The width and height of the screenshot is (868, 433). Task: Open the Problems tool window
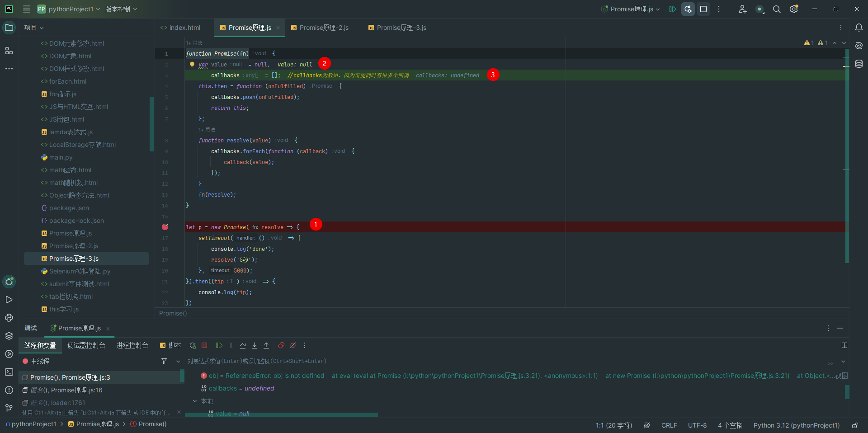(x=9, y=390)
